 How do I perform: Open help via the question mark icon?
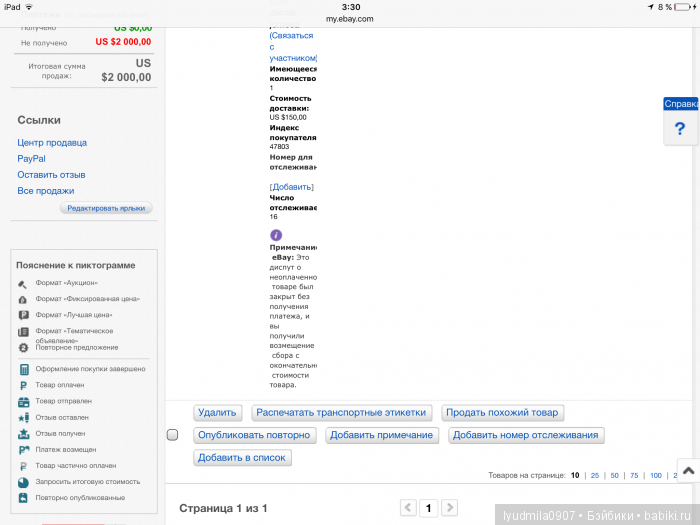[x=680, y=128]
